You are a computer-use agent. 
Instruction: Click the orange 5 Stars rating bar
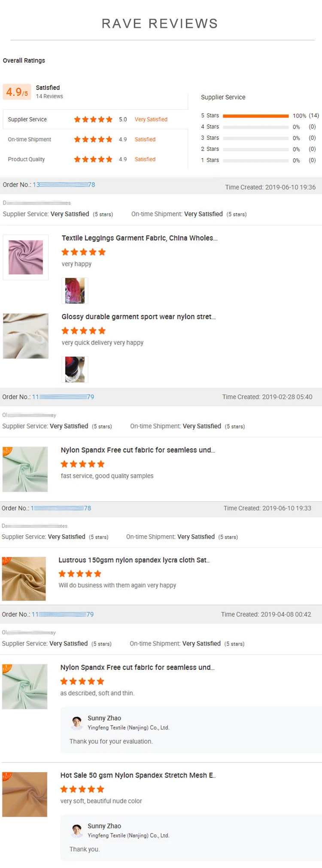[256, 116]
